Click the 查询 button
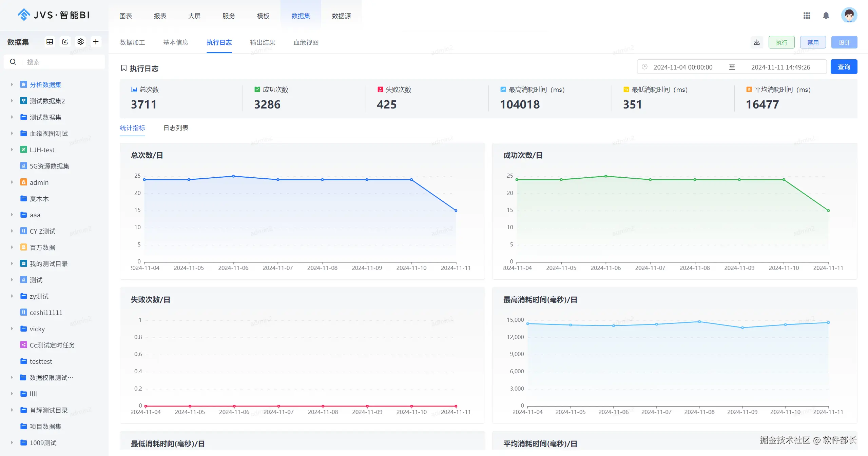Viewport: 868px width, 456px height. coord(844,67)
